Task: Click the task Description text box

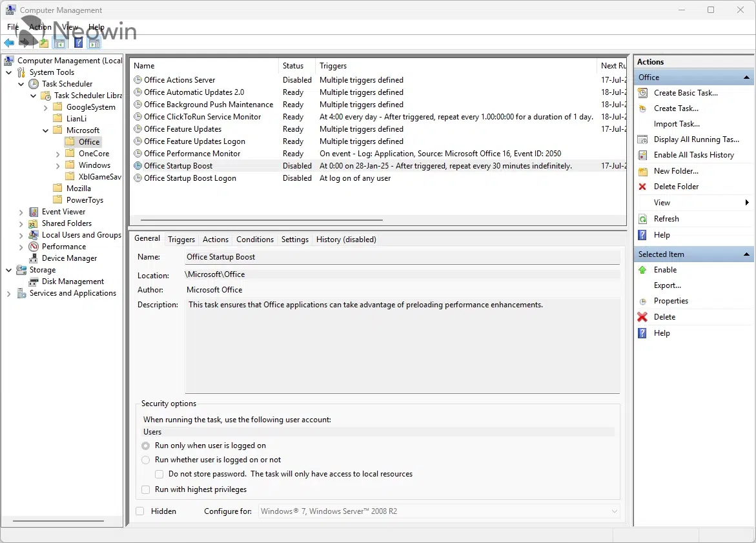Action: (x=403, y=346)
